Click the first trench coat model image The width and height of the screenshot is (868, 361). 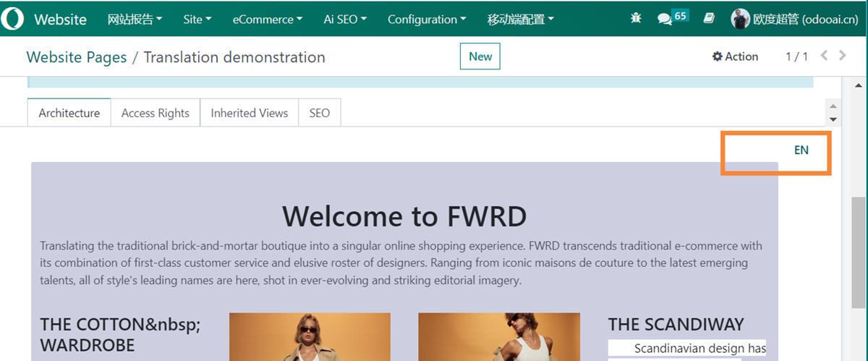tap(310, 336)
